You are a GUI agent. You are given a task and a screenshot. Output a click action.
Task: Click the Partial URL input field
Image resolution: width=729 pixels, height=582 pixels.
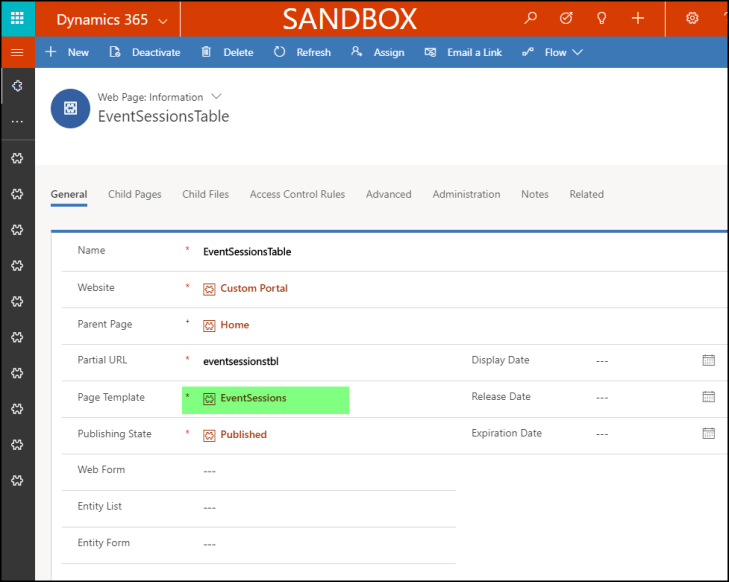point(320,361)
